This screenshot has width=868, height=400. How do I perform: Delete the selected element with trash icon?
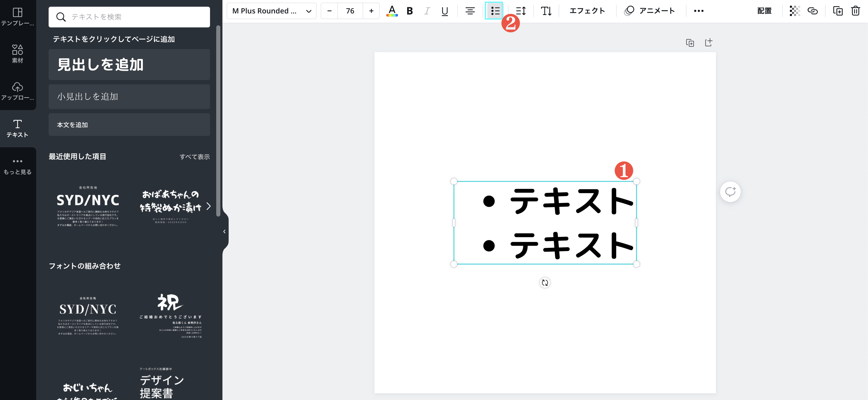(x=855, y=11)
